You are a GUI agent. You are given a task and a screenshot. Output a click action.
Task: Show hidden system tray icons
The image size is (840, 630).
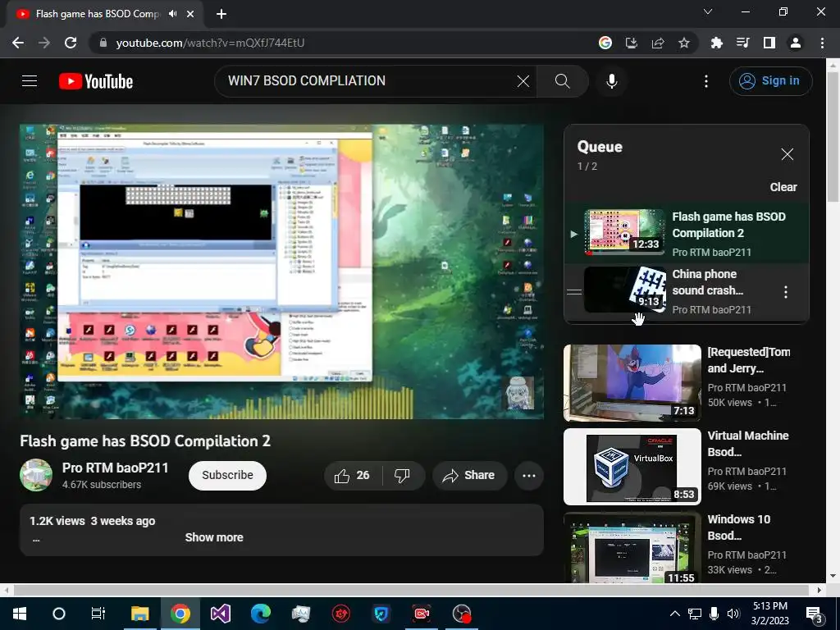tap(675, 614)
